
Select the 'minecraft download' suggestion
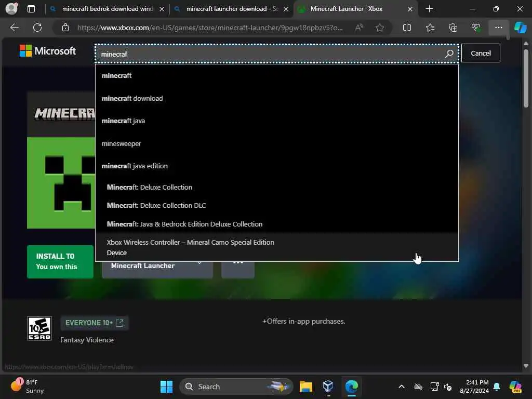click(276, 98)
